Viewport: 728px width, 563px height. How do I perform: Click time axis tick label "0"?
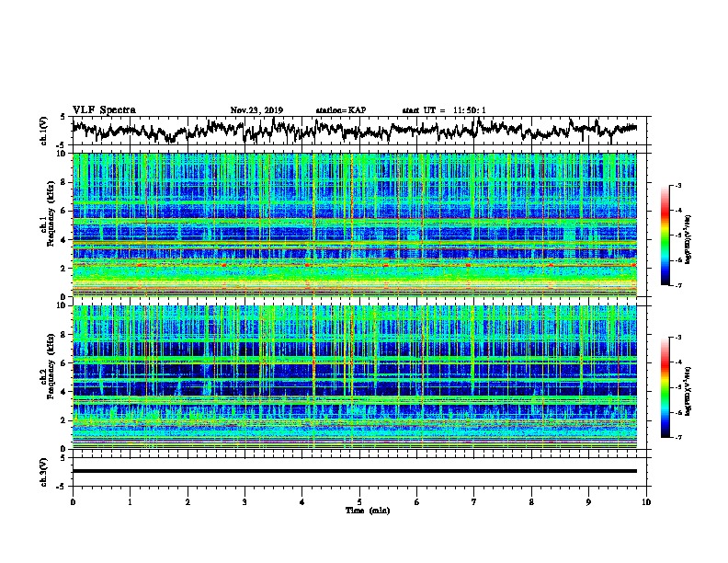click(73, 502)
